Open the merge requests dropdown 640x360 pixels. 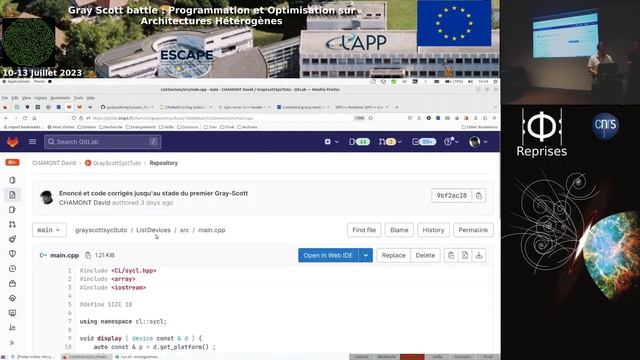[390, 142]
